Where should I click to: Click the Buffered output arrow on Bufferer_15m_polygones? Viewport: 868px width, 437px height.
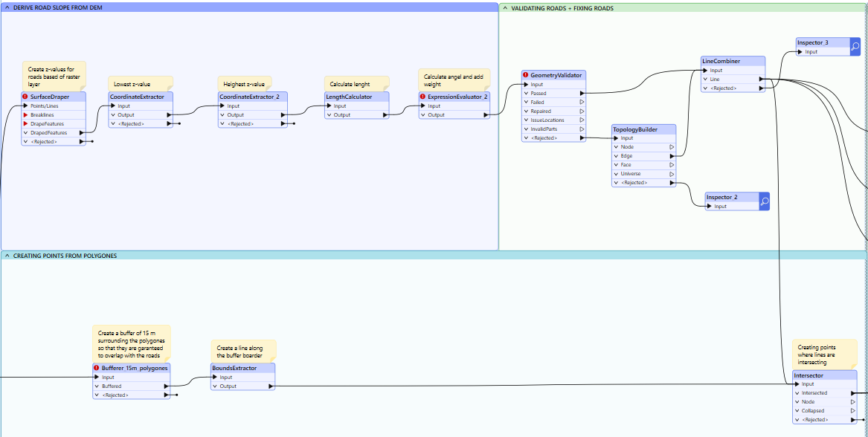click(166, 386)
